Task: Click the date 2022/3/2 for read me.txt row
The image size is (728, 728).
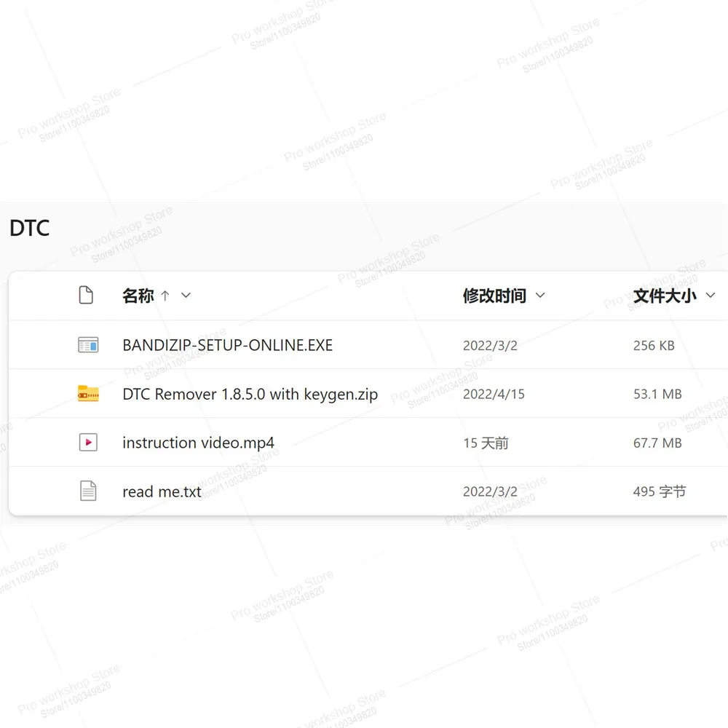Action: coord(490,491)
